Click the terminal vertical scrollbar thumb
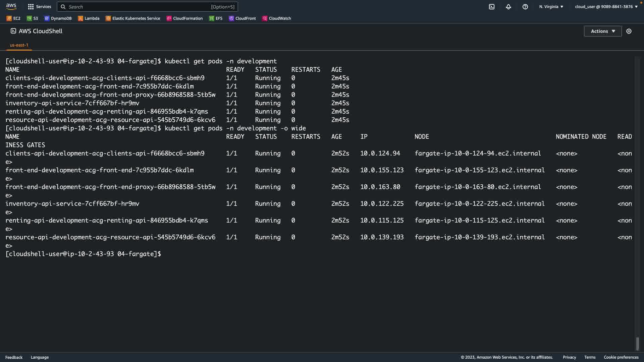644x362 pixels. pos(637,344)
